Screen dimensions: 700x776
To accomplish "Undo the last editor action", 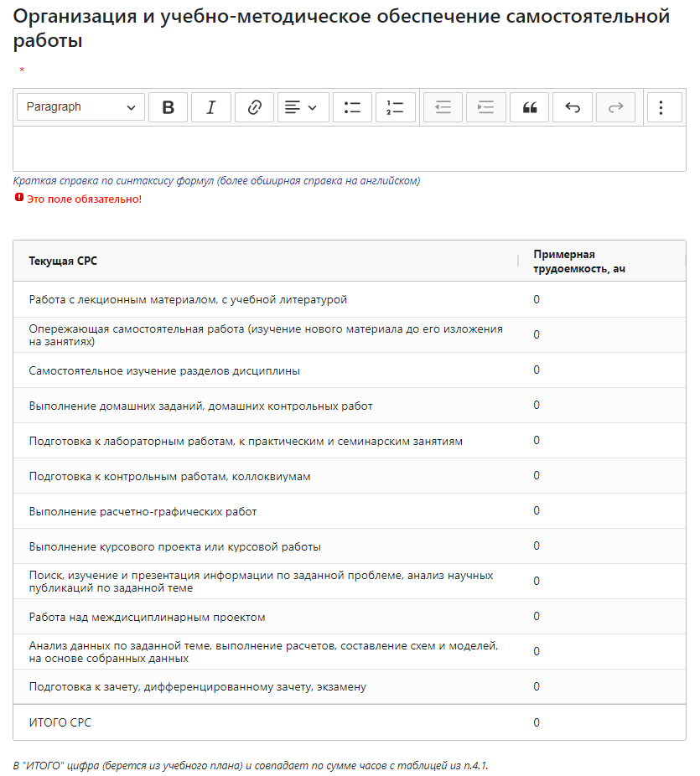I will pos(573,107).
